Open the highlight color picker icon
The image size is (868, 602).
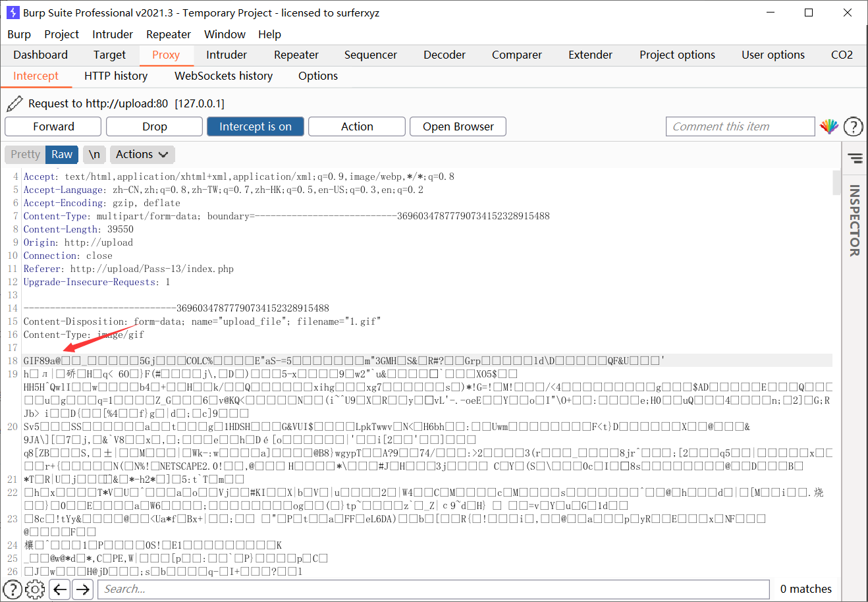(x=828, y=126)
